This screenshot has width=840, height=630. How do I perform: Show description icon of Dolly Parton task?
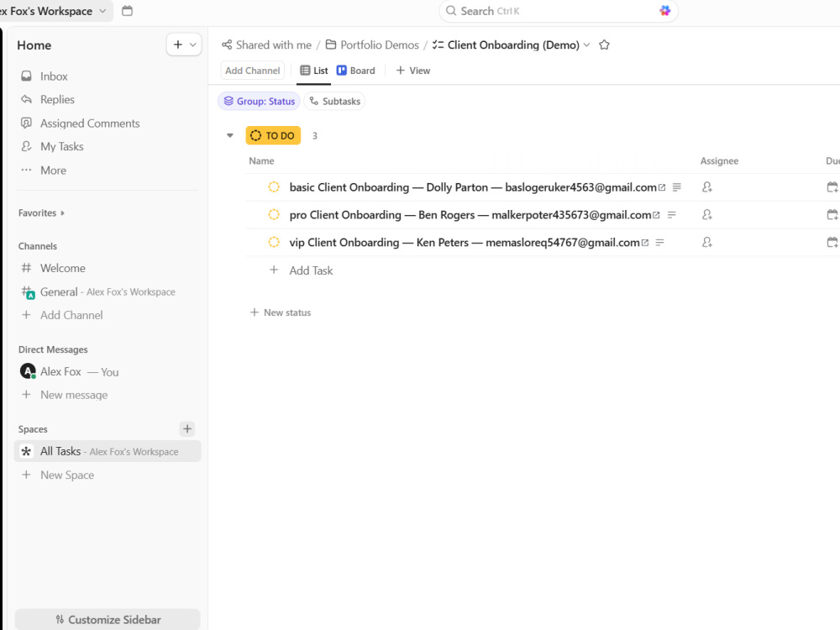coord(676,187)
